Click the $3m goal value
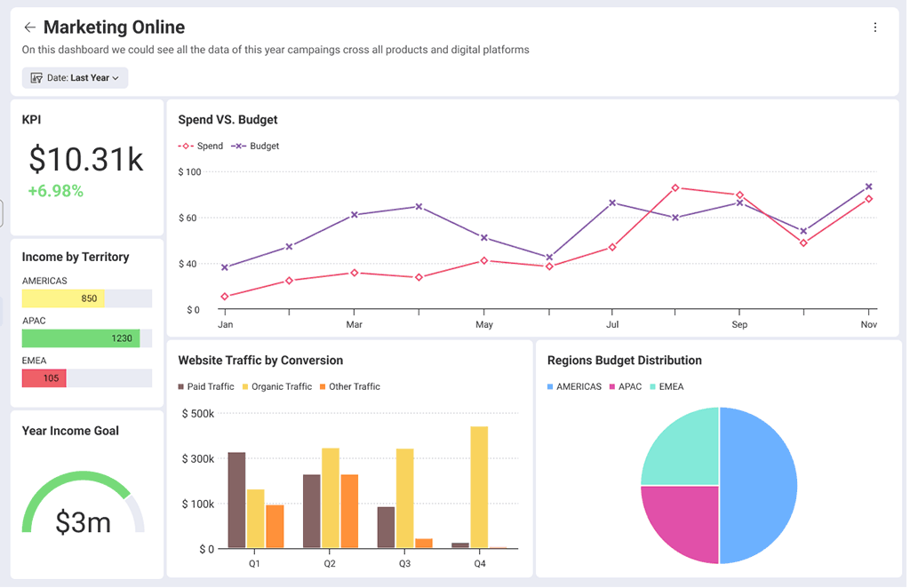The image size is (910, 588). [84, 524]
